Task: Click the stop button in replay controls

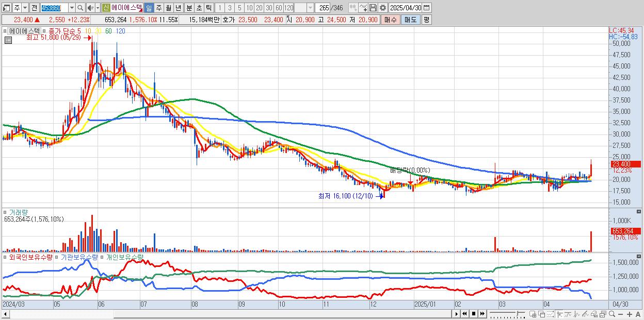Action: point(473,314)
